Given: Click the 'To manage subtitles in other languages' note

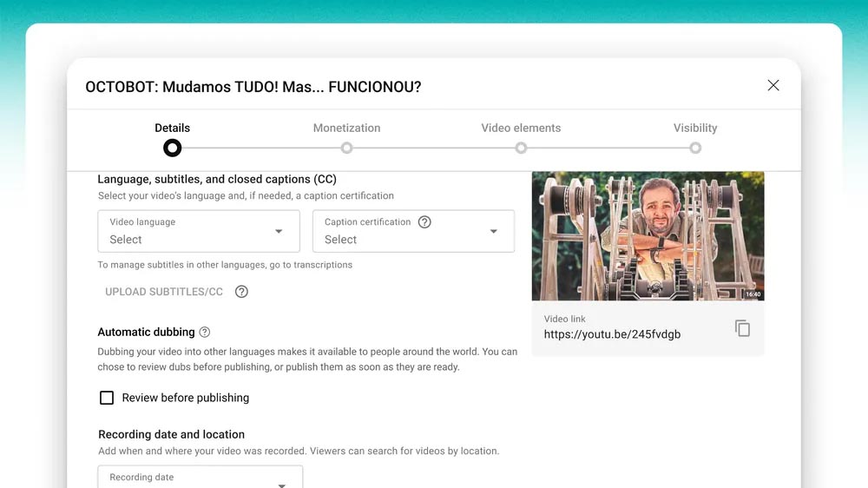Looking at the screenshot, I should pos(225,265).
